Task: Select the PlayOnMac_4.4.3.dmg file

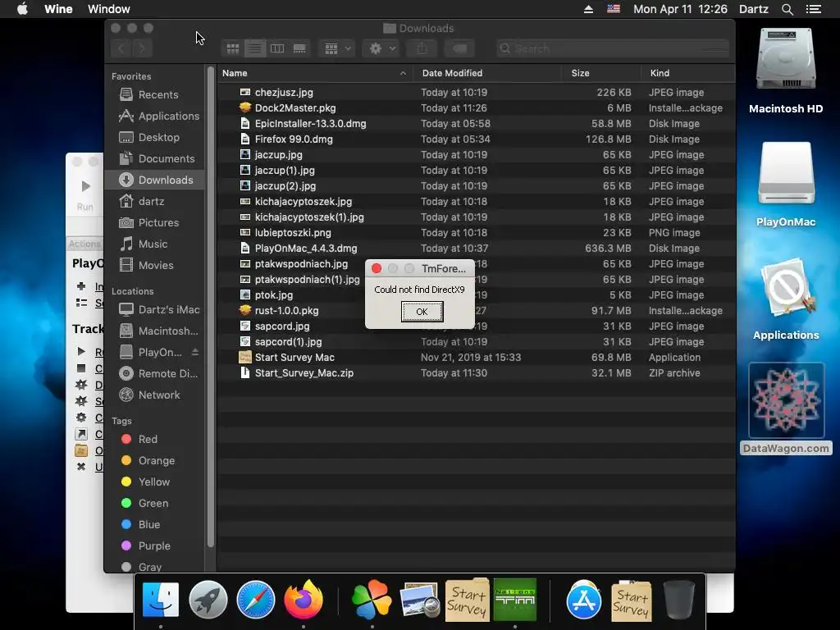Action: (476, 249)
